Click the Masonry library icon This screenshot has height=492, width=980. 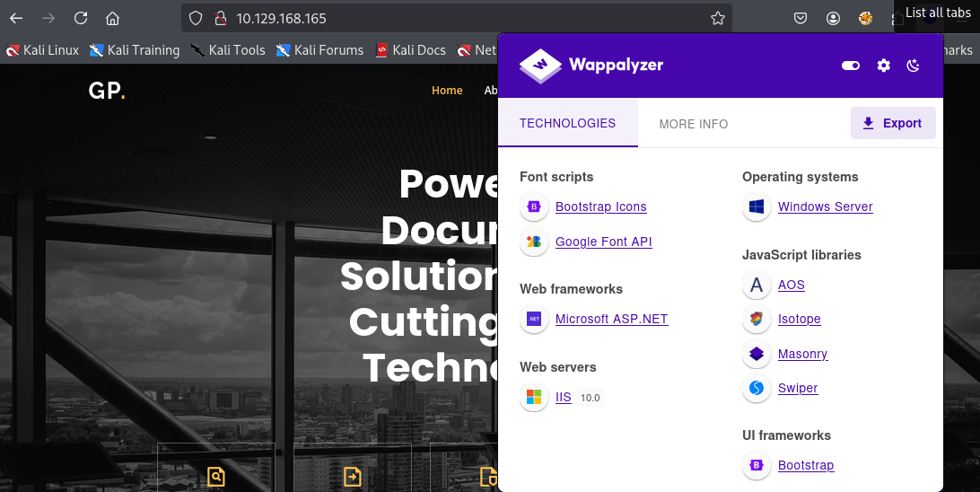point(757,354)
